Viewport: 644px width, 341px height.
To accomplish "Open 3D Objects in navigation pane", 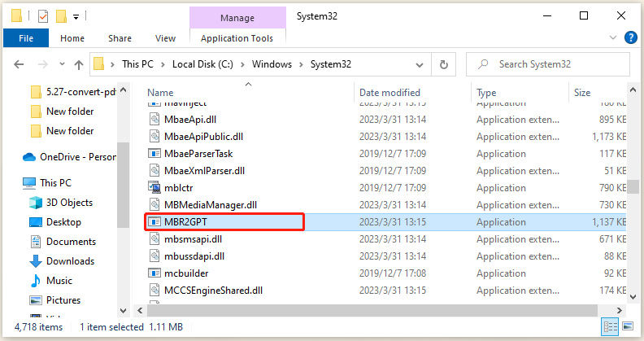I will click(61, 203).
